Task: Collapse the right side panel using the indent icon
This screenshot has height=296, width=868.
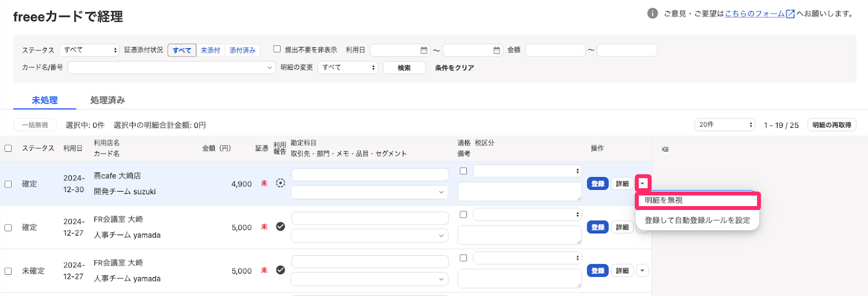Action: [665, 149]
